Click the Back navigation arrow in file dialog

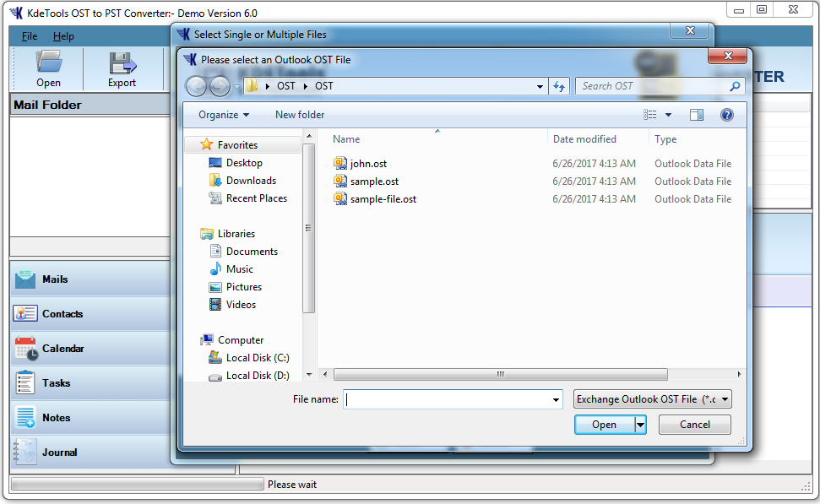[x=197, y=86]
